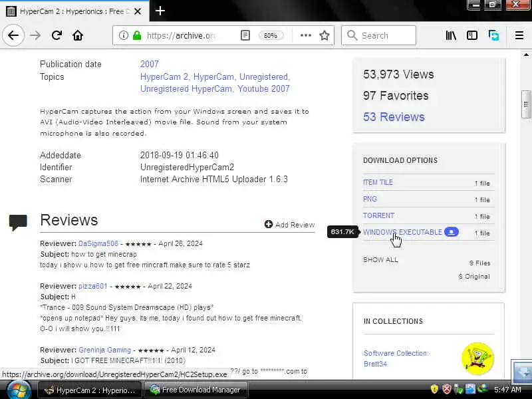The image size is (532, 399).
Task: Open reviewer DaSigma506 profile
Action: [98, 243]
